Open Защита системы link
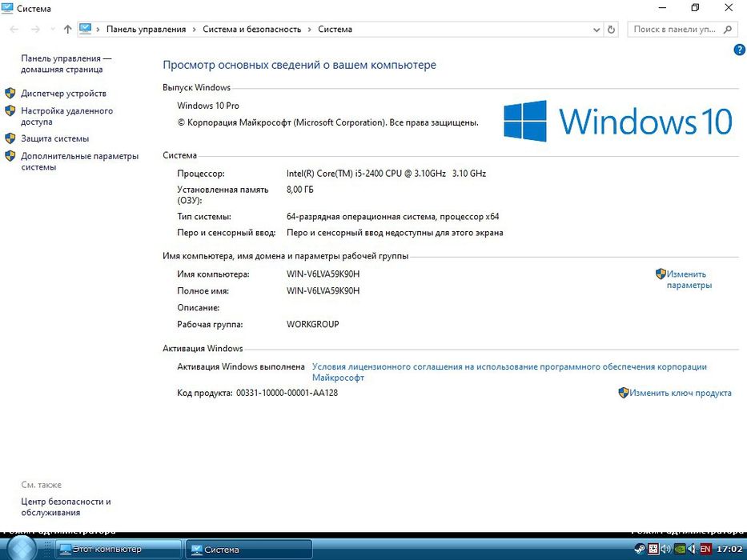 click(54, 138)
